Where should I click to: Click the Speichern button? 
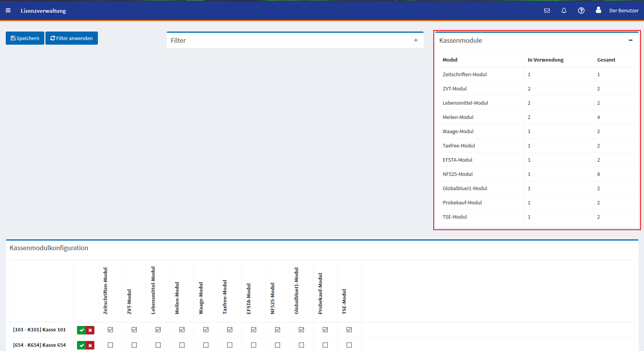point(25,38)
